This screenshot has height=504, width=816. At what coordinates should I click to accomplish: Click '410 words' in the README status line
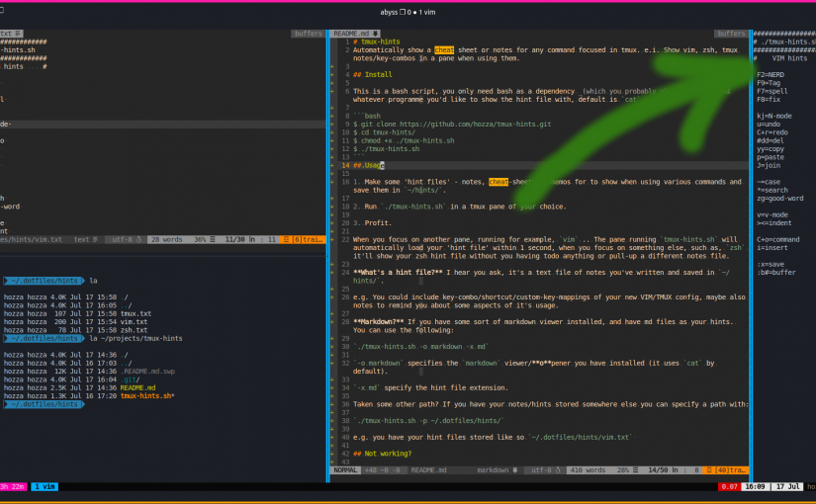pyautogui.click(x=588, y=470)
